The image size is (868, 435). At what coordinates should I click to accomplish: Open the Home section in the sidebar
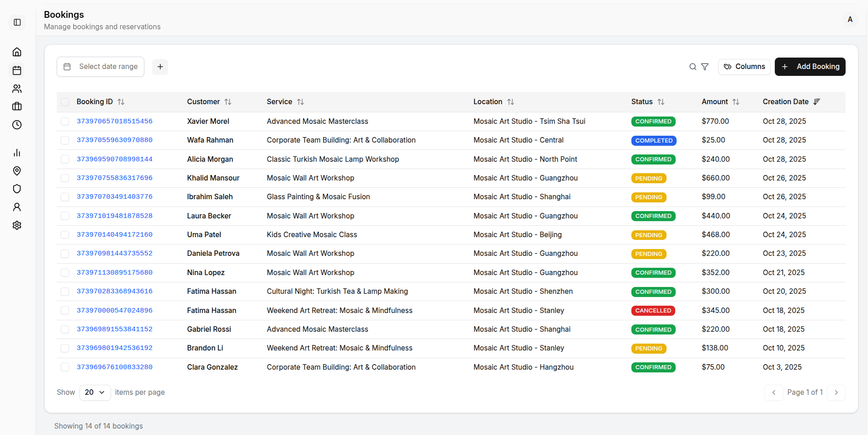(17, 52)
